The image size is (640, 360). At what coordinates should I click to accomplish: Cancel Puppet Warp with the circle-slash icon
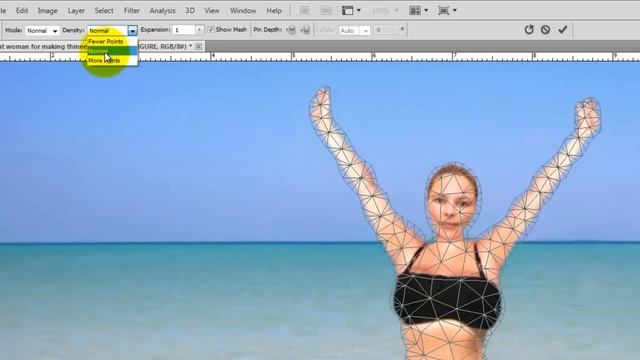545,29
